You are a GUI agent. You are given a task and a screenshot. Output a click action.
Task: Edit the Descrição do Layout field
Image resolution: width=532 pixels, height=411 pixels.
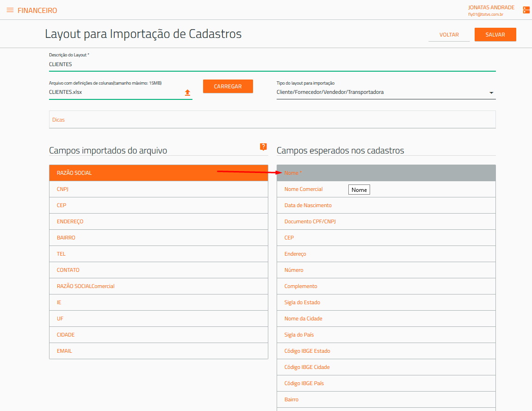point(272,64)
